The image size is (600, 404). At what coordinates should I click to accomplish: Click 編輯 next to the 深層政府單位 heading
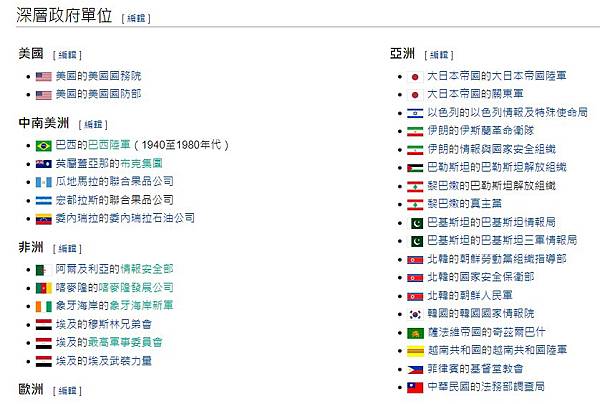tap(136, 18)
